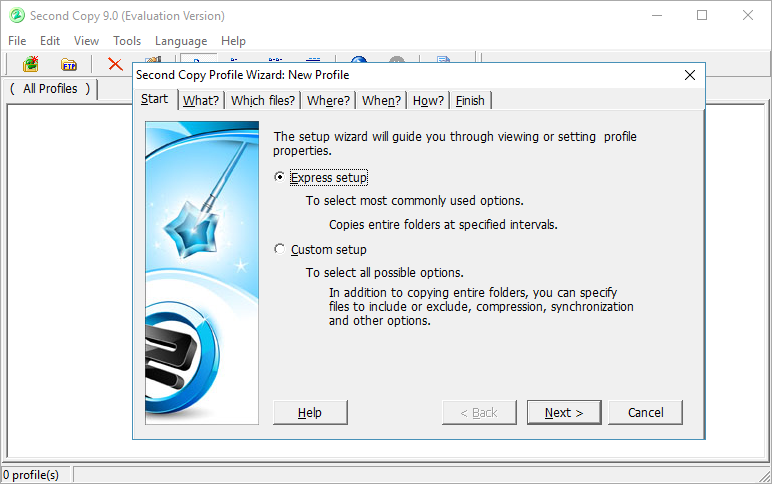Click the red X delete toolbar icon
Viewport: 772px width, 484px height.
click(x=115, y=64)
